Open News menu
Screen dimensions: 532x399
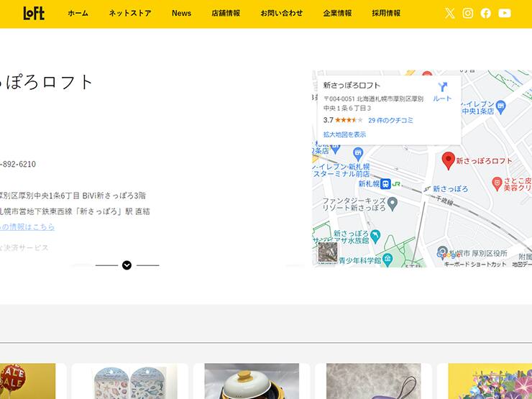tap(181, 13)
